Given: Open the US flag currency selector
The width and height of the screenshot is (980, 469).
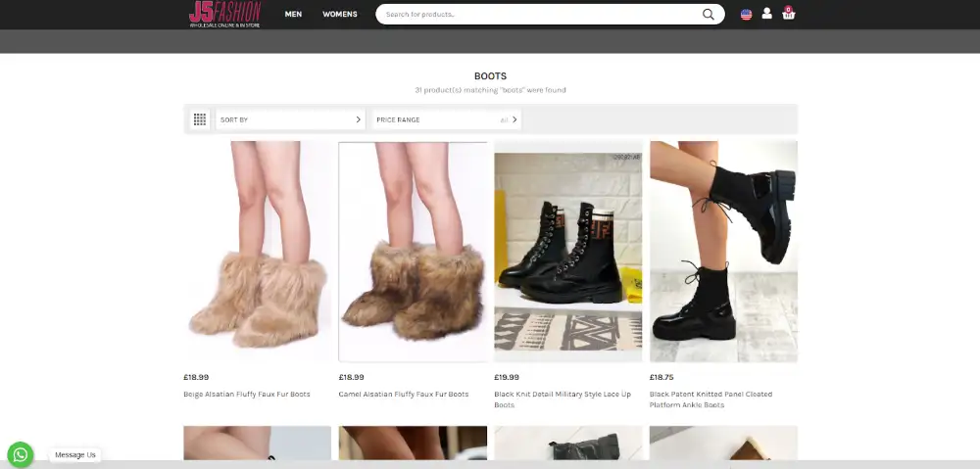Looking at the screenshot, I should tap(746, 15).
